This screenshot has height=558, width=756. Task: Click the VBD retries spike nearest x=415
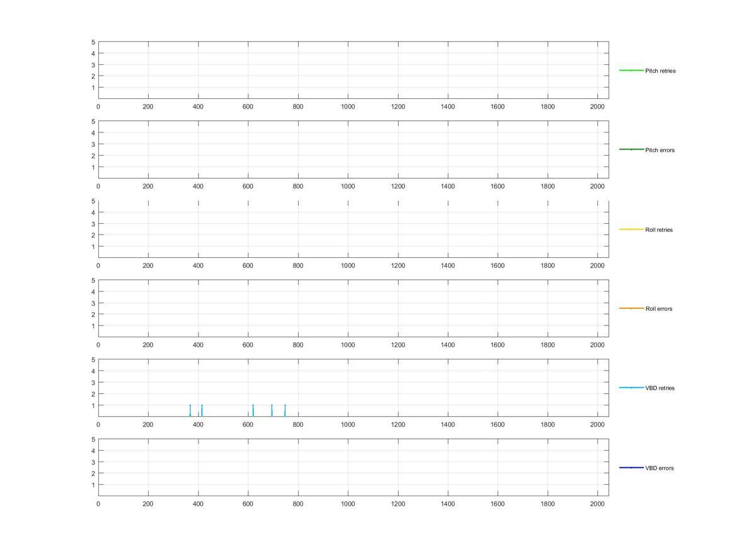pos(202,410)
